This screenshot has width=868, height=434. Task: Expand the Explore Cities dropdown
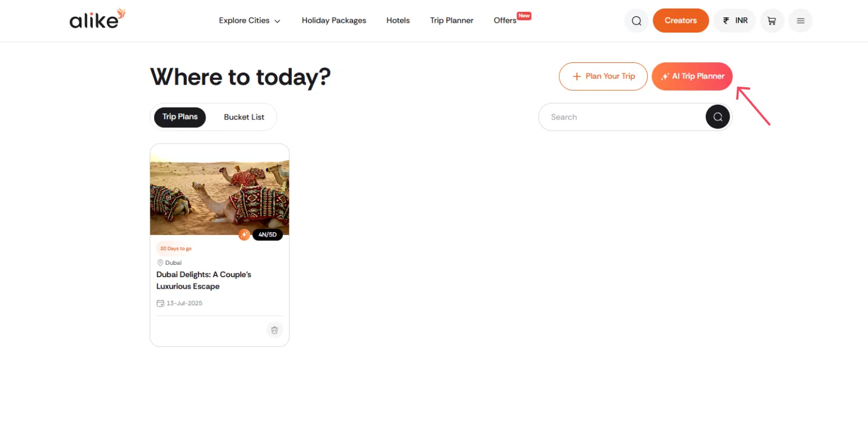click(x=250, y=21)
